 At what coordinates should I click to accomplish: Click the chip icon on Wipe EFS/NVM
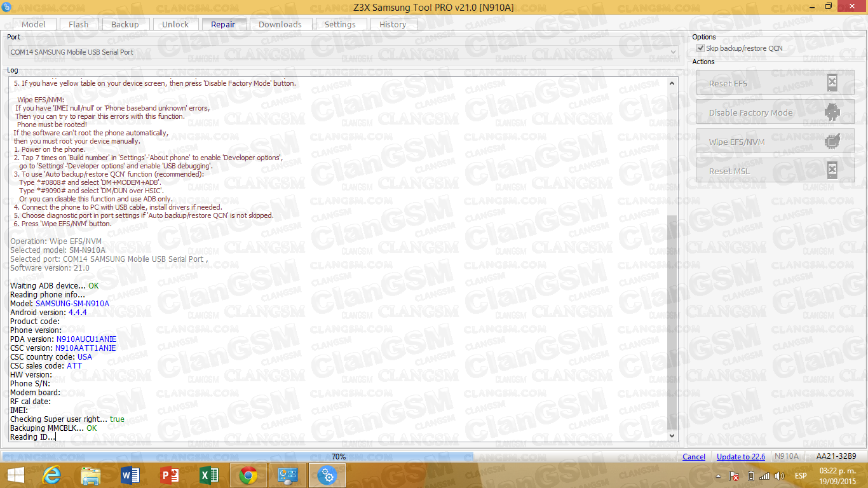[x=832, y=142]
